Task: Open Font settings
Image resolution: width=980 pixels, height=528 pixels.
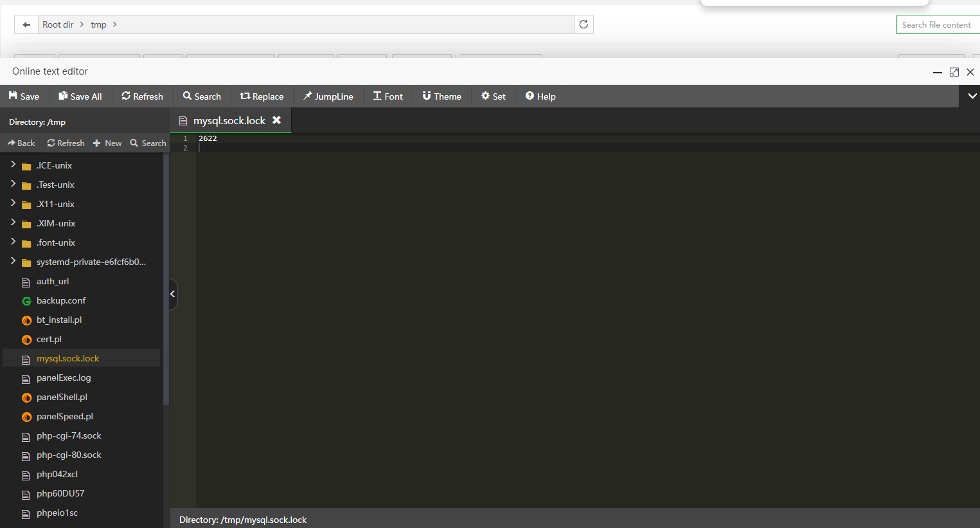Action: [x=388, y=96]
